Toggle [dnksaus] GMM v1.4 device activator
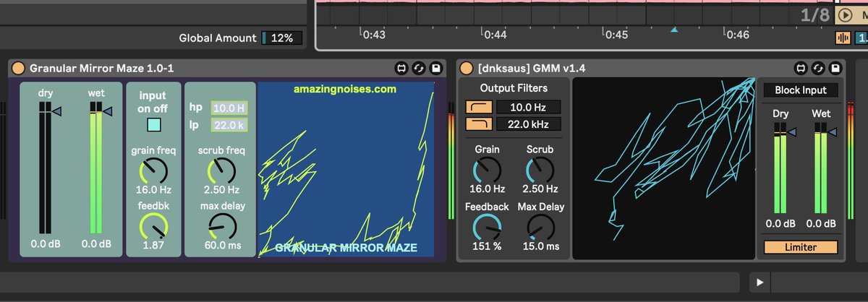868x302 pixels. (x=467, y=69)
